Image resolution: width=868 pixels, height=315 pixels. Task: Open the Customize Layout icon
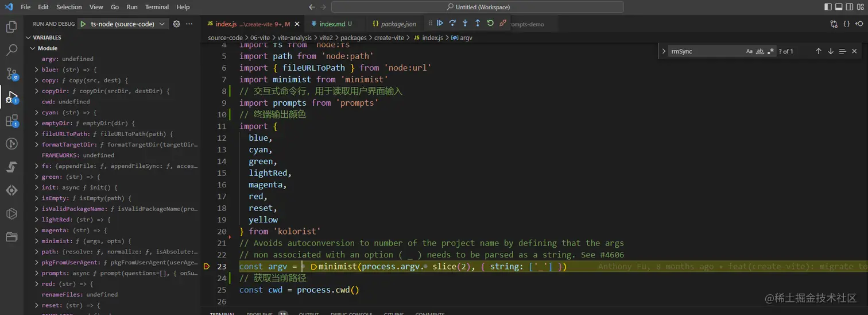pos(861,7)
